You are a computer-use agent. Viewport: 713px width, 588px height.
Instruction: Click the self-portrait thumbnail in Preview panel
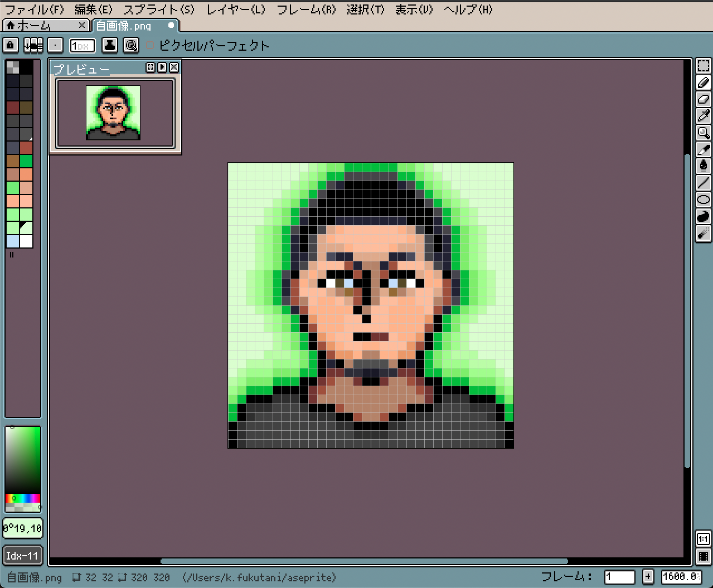113,113
